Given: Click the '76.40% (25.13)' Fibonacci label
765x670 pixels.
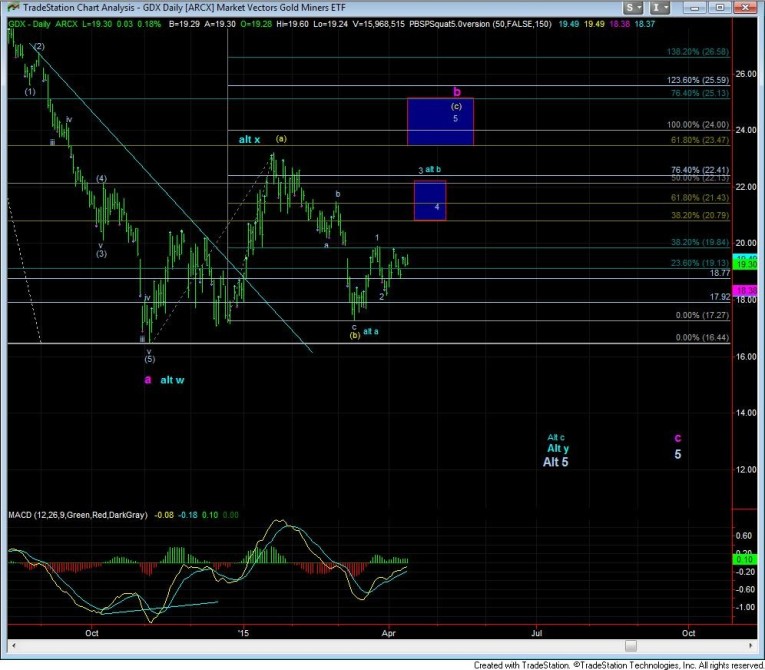Looking at the screenshot, I should tap(700, 93).
